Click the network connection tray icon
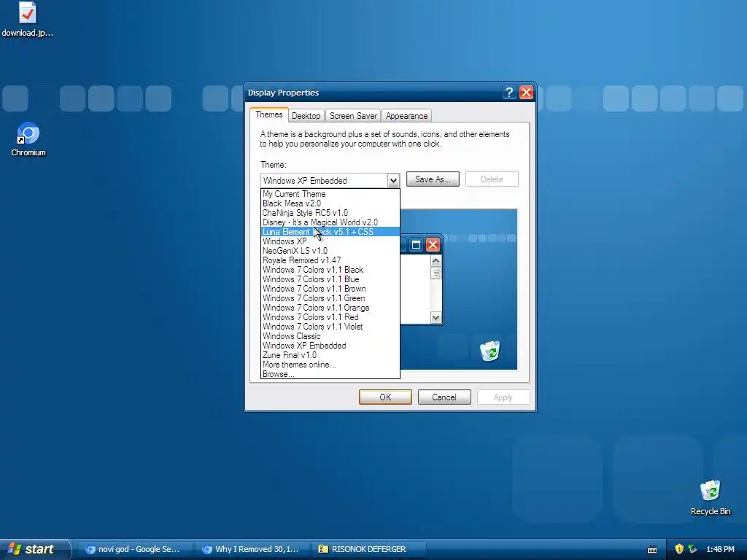The height and width of the screenshot is (560, 747). click(693, 549)
